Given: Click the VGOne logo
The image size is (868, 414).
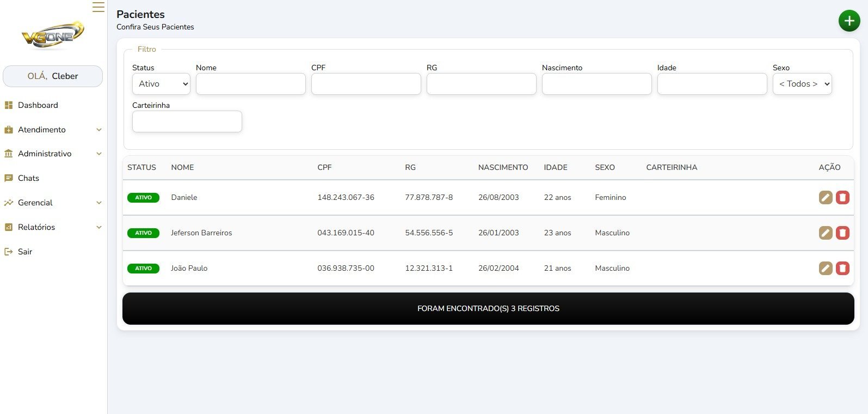Looking at the screenshot, I should point(53,35).
